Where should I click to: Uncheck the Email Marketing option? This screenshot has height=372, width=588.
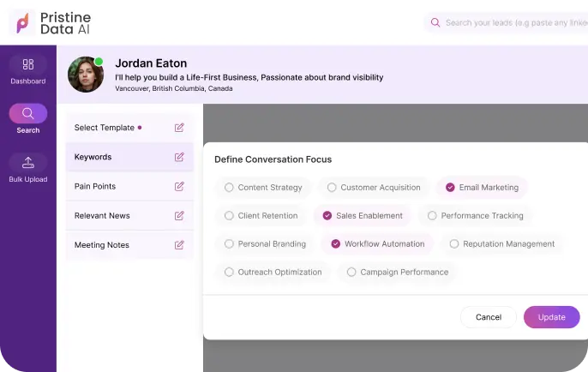click(450, 188)
